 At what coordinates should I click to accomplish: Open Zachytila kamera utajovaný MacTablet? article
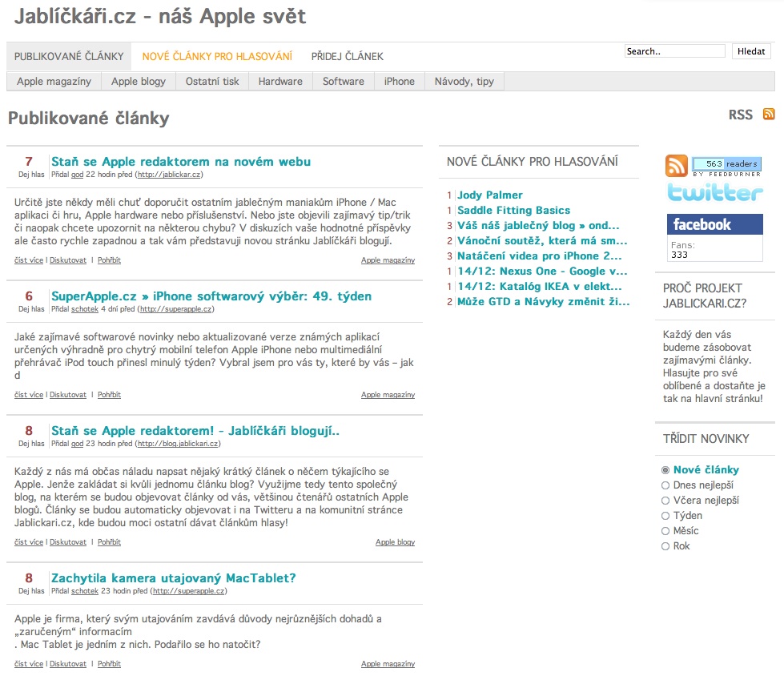coord(174,578)
